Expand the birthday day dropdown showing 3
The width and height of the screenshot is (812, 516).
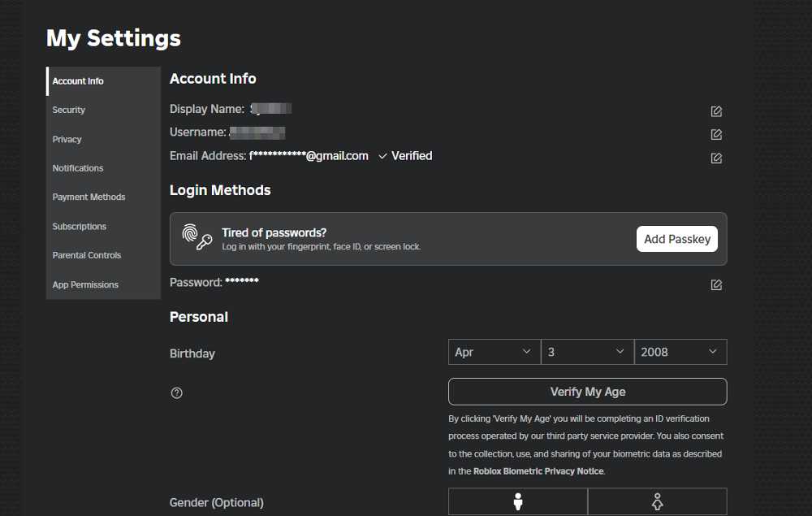[586, 352]
